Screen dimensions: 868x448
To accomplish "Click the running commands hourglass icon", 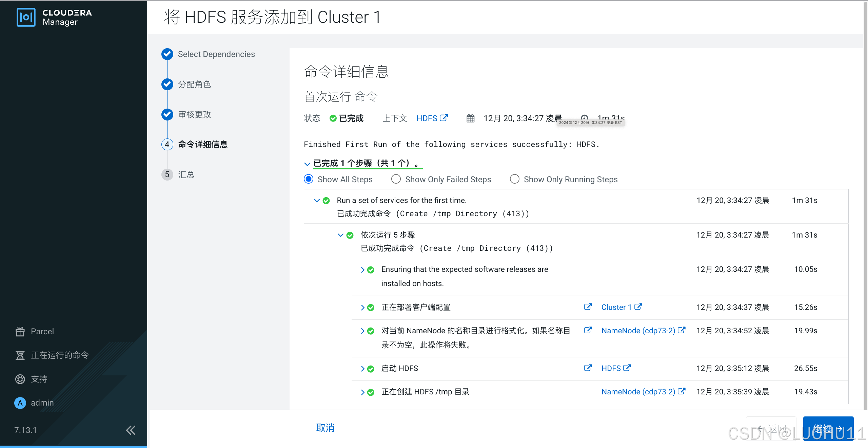I will (20, 355).
